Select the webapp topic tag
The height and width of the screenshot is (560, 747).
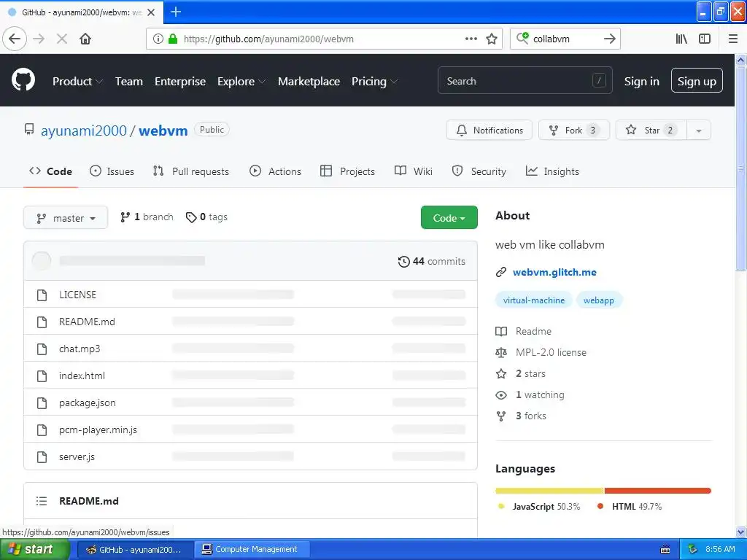(x=599, y=300)
